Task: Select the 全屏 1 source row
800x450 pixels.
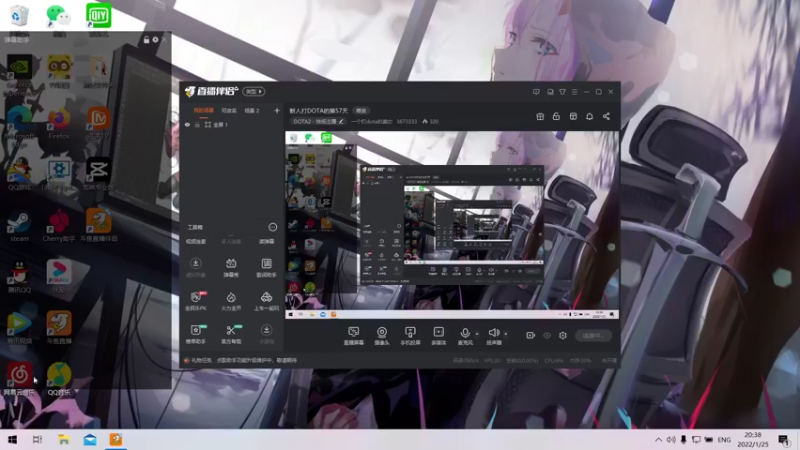Action: (x=232, y=124)
